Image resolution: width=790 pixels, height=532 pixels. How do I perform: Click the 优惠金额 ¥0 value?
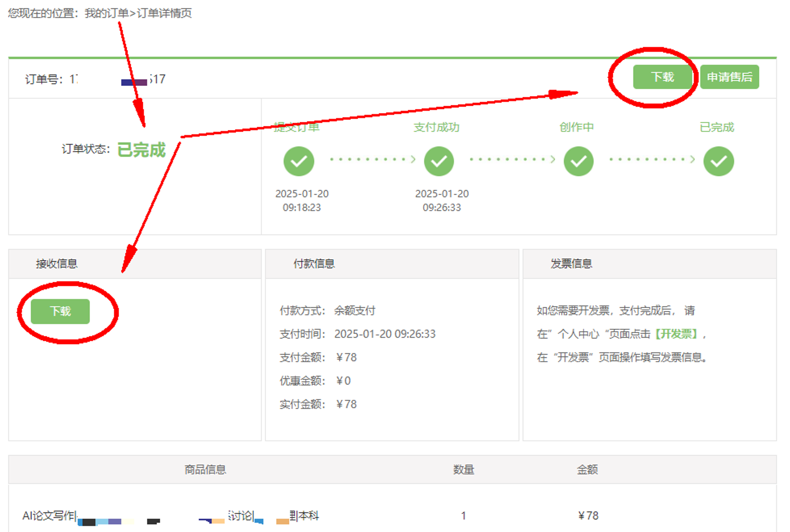pyautogui.click(x=343, y=381)
